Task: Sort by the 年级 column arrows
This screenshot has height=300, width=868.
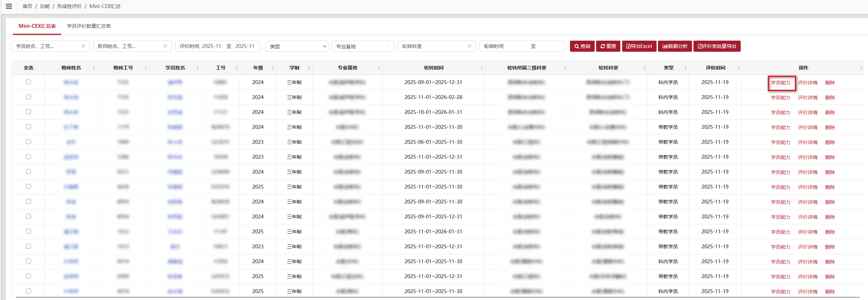Action: click(273, 68)
